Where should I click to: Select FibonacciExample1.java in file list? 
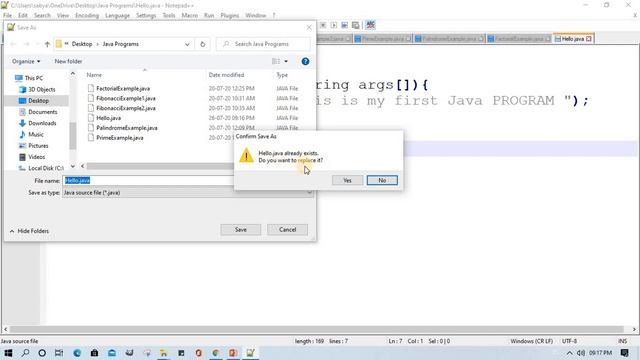pos(126,98)
